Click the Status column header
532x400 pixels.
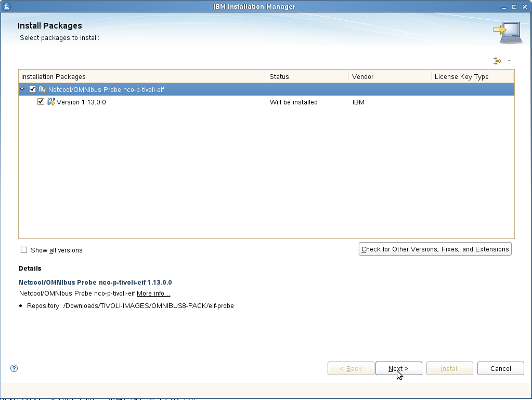307,76
